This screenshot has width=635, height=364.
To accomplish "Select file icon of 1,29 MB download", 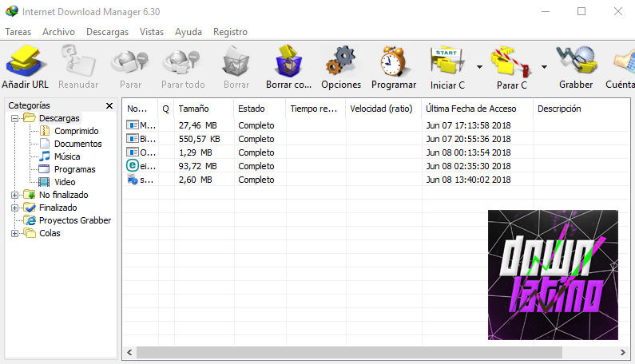I will [x=133, y=152].
